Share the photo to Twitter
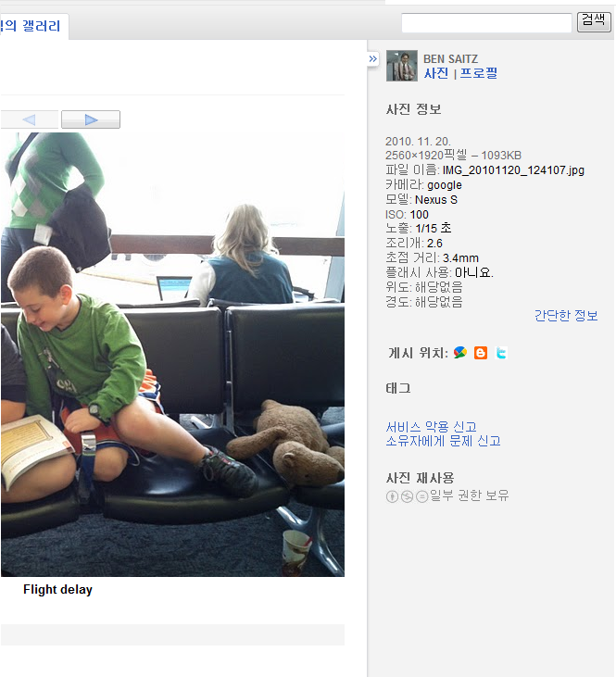This screenshot has height=677, width=616. [501, 353]
